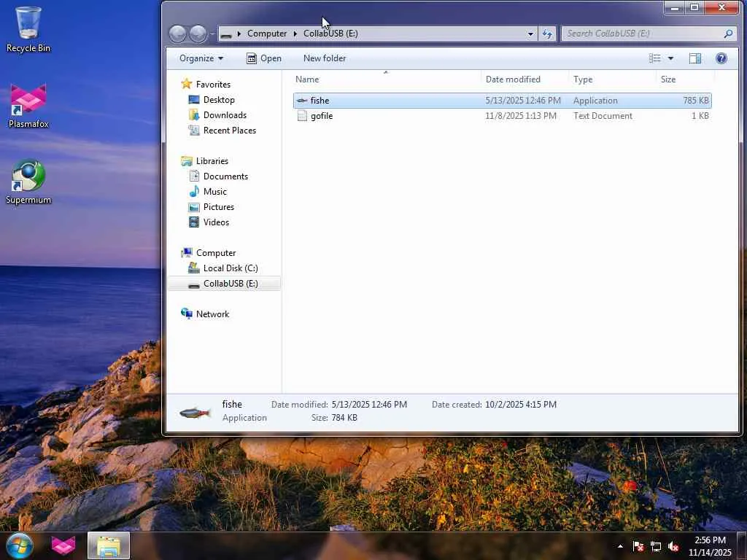Toggle the preview pane button
This screenshot has height=560, width=747.
(x=695, y=58)
